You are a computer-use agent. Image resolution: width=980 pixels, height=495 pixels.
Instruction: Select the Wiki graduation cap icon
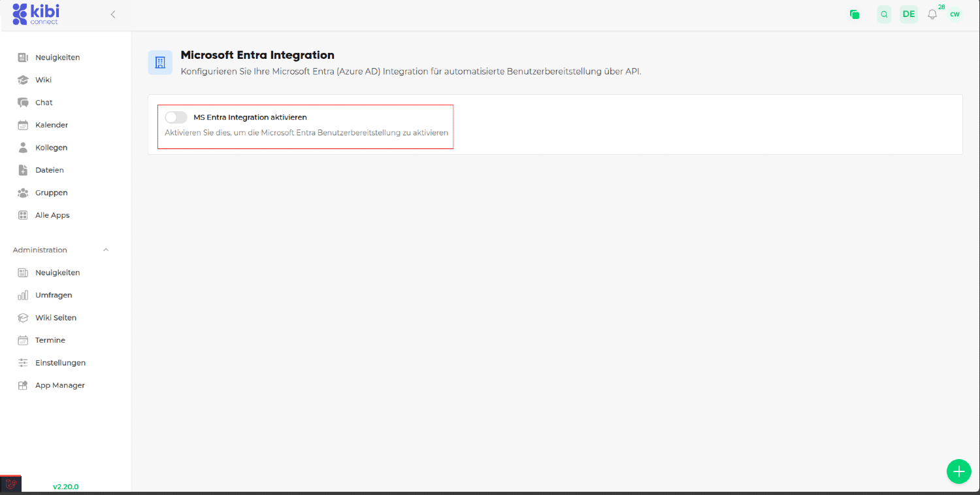click(23, 80)
